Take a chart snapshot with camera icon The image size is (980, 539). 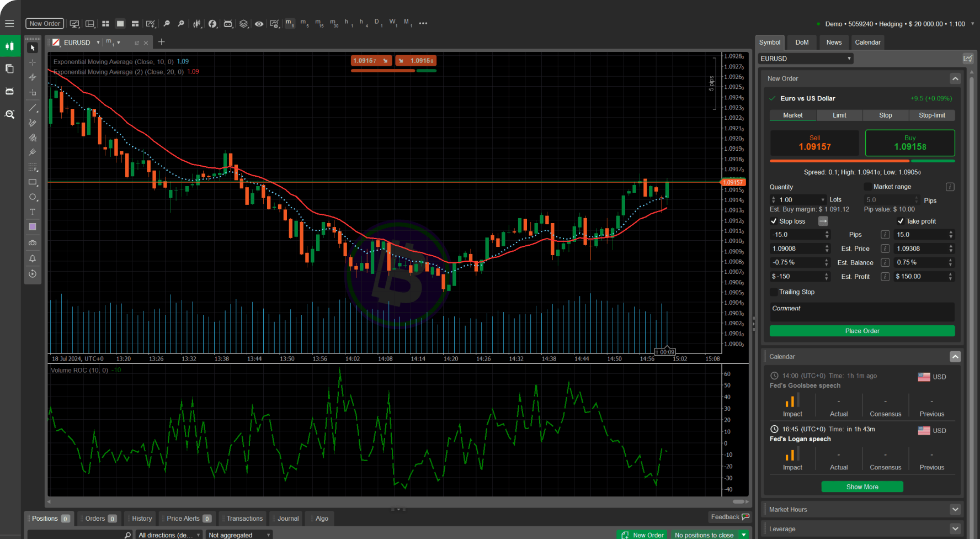33,243
